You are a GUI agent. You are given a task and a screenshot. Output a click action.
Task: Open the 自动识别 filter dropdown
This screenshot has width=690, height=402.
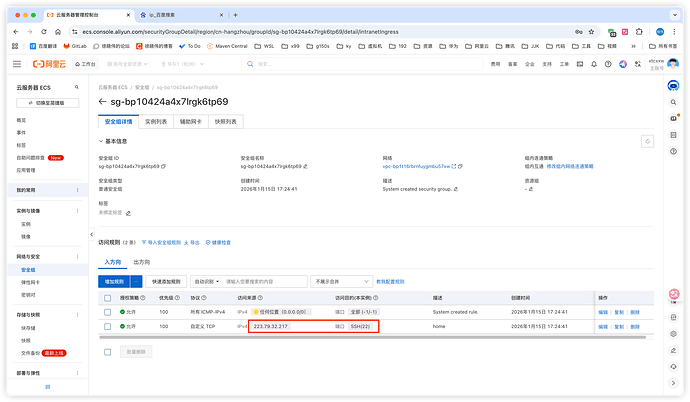[x=207, y=282]
